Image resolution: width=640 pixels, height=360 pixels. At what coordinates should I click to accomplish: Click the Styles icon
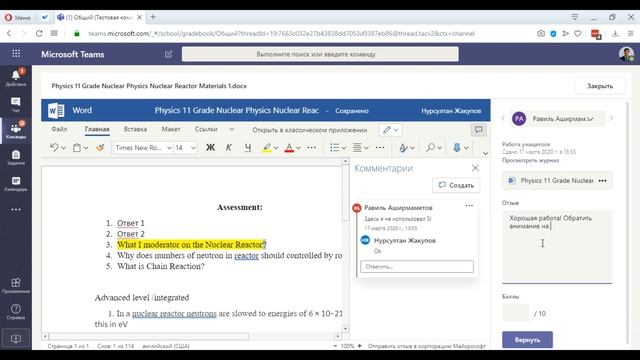[x=403, y=147]
